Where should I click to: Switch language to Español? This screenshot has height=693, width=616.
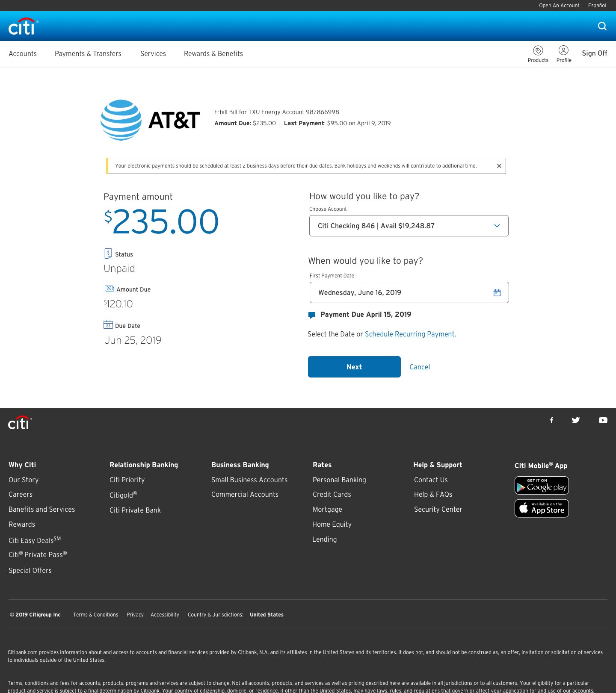click(x=597, y=6)
